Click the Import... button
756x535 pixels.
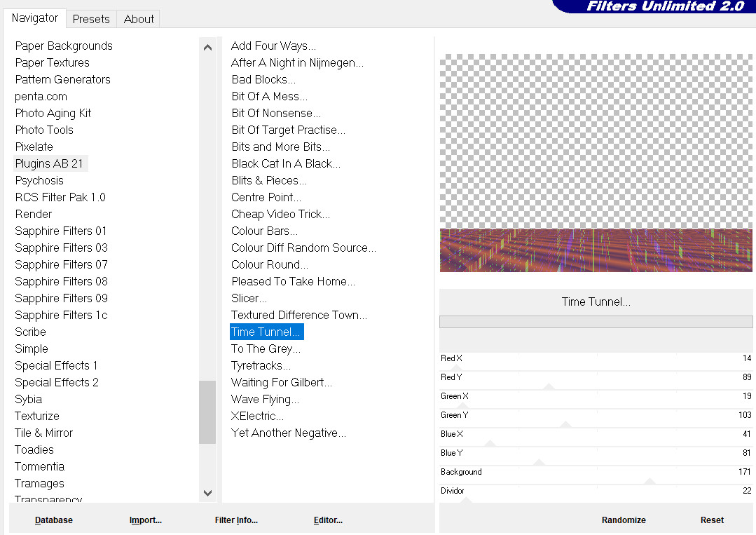click(x=146, y=520)
